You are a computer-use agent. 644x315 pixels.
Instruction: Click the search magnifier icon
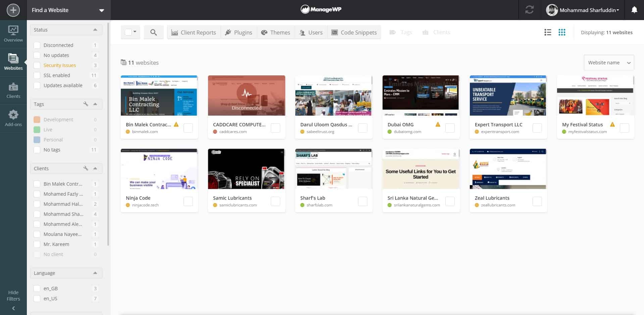pyautogui.click(x=153, y=32)
